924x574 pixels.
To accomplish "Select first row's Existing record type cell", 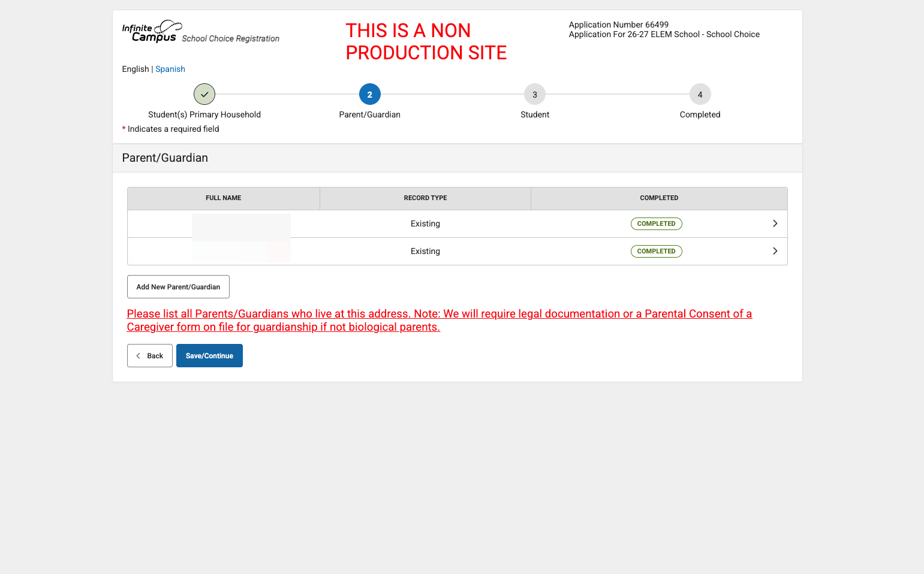I will coord(425,223).
